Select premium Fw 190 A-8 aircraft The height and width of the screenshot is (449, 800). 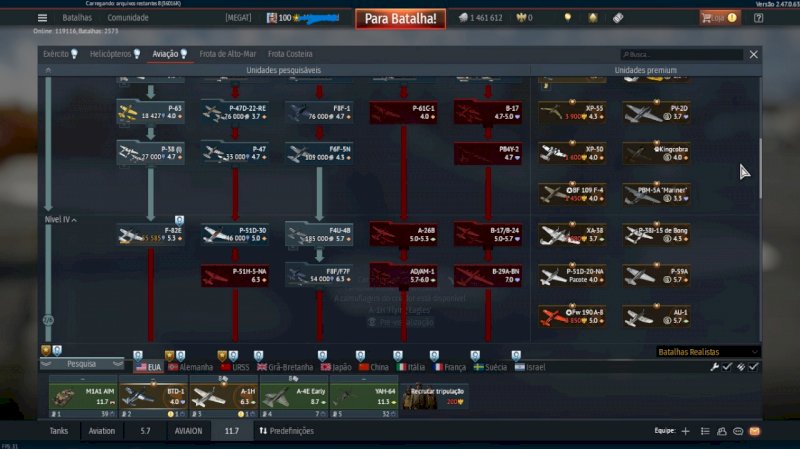click(572, 316)
